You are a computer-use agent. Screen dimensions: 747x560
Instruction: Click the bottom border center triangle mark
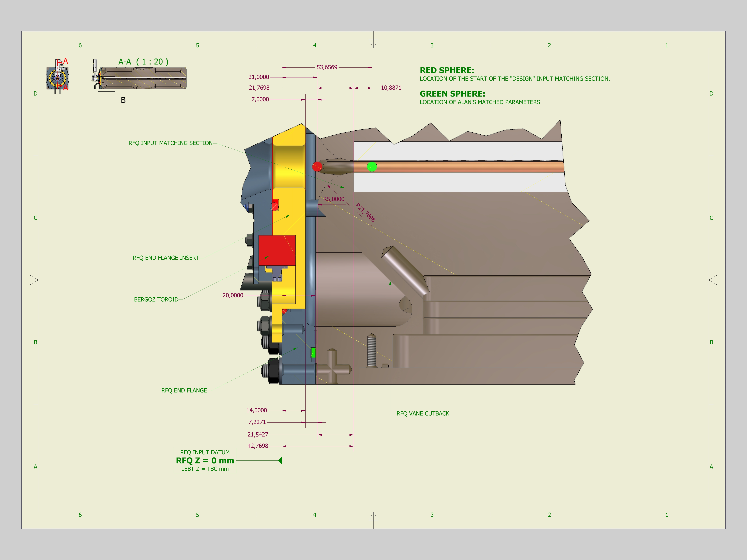[x=373, y=516]
